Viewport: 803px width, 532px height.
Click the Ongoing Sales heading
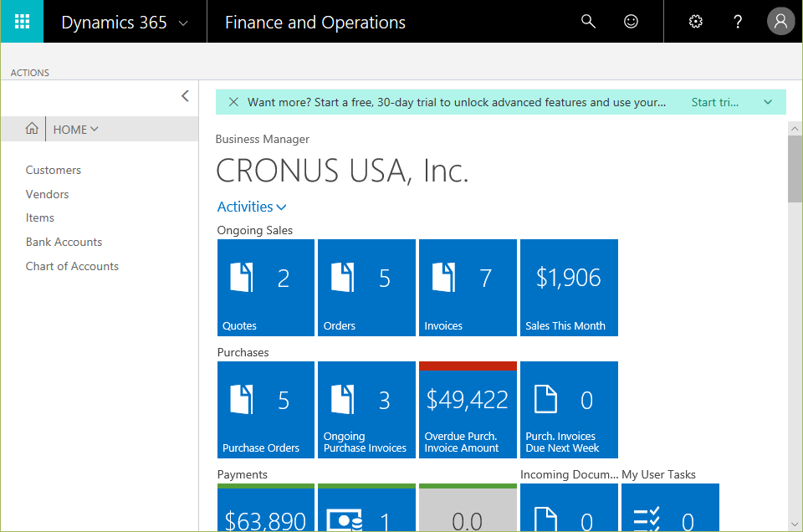click(254, 230)
